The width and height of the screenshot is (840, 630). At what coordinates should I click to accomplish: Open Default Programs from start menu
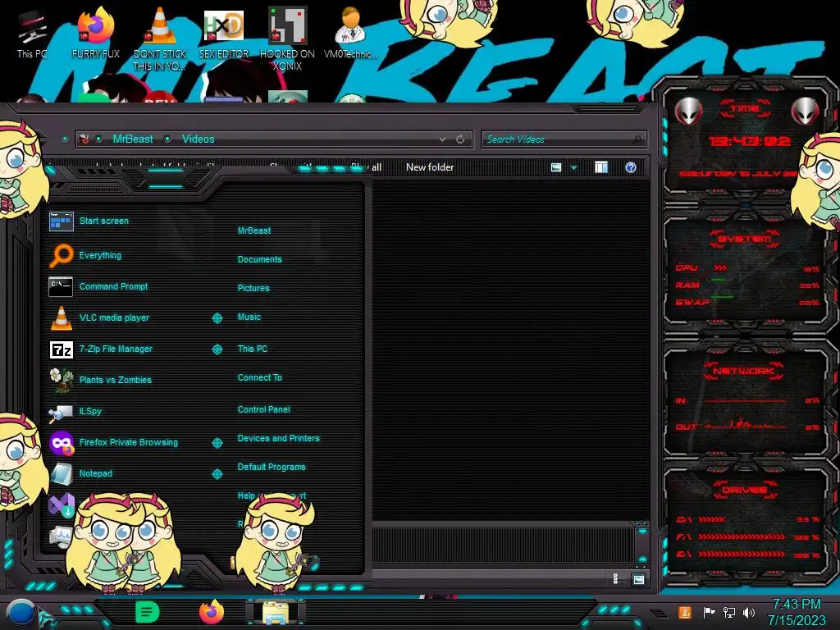click(x=272, y=467)
